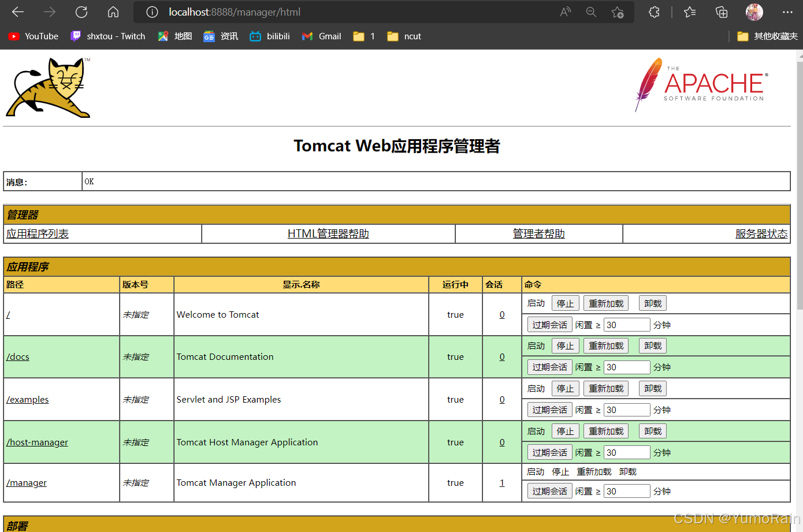Click the page vertical scrollbar
This screenshot has width=803, height=532.
(x=800, y=185)
